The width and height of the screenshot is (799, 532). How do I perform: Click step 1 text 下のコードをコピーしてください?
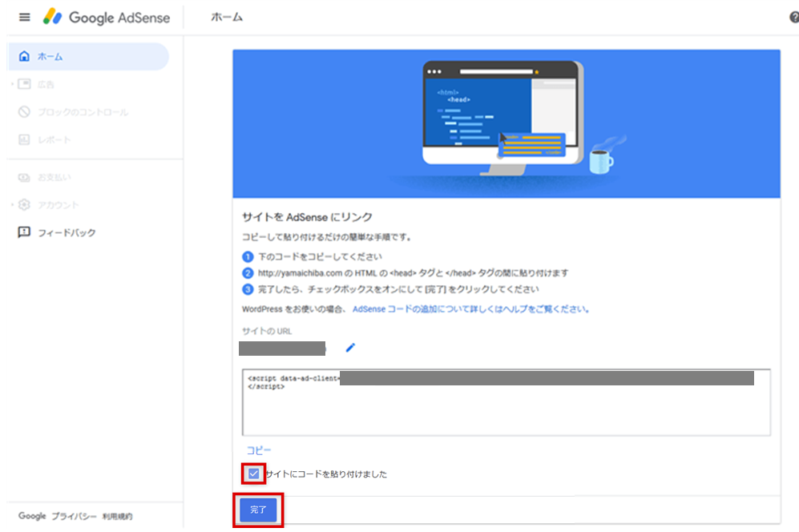320,256
